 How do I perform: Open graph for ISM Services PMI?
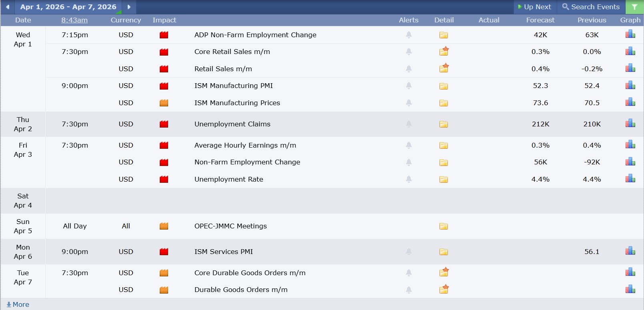[x=630, y=251]
